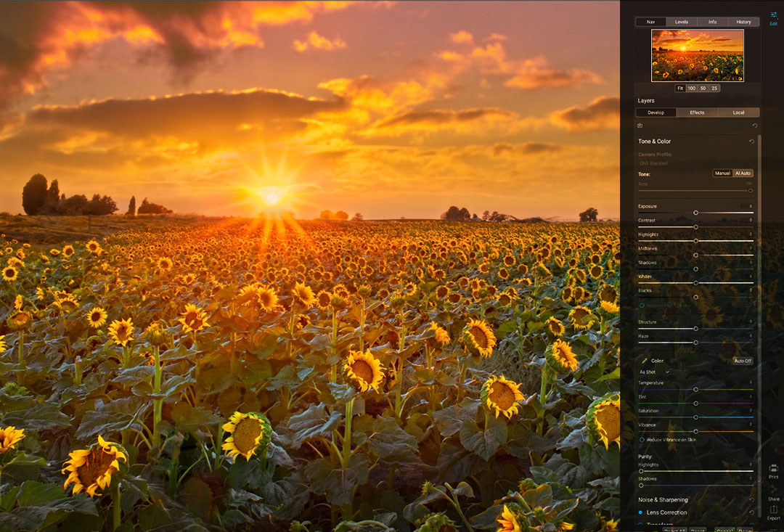Set navigator zoom to 25
The width and height of the screenshot is (784, 532).
[714, 88]
